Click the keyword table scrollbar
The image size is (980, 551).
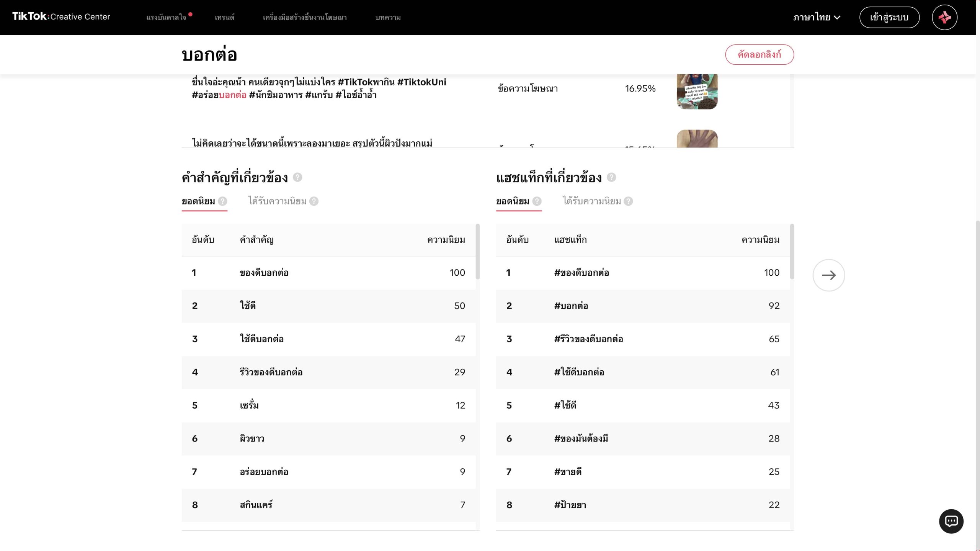(477, 252)
